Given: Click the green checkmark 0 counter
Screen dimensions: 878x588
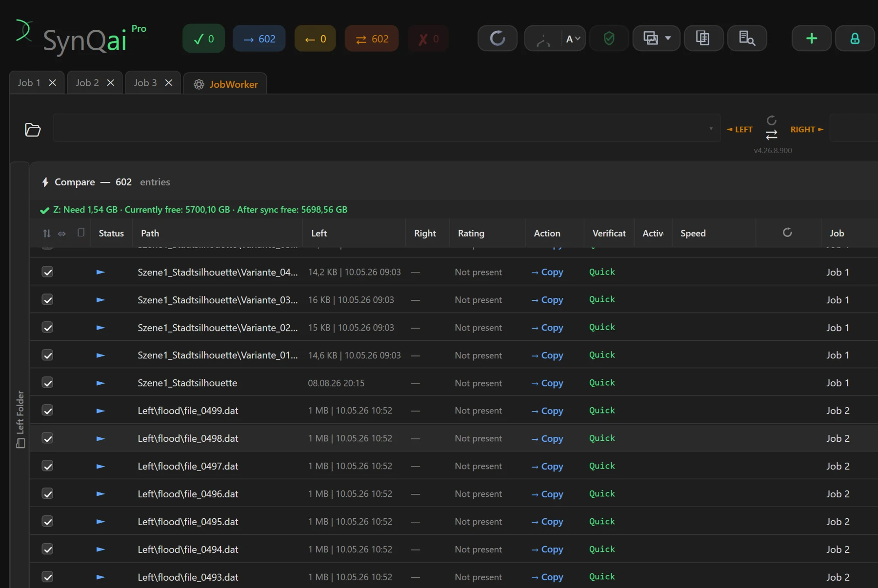Looking at the screenshot, I should pos(203,39).
